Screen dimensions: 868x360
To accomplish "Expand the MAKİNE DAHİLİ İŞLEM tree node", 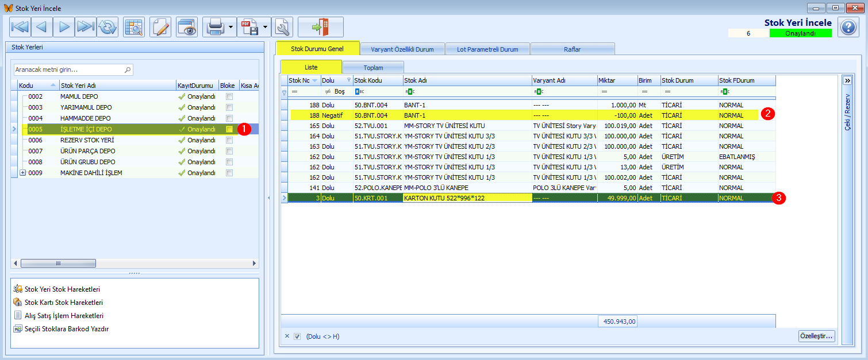I will 23,173.
